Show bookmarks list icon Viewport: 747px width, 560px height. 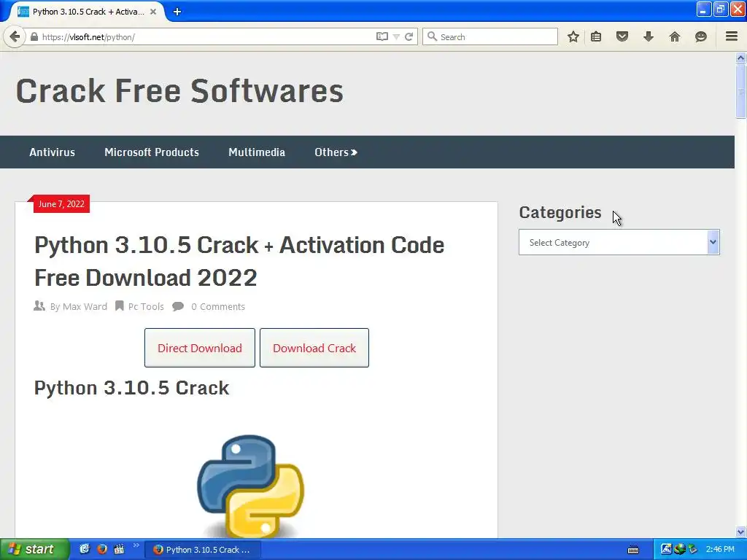596,36
